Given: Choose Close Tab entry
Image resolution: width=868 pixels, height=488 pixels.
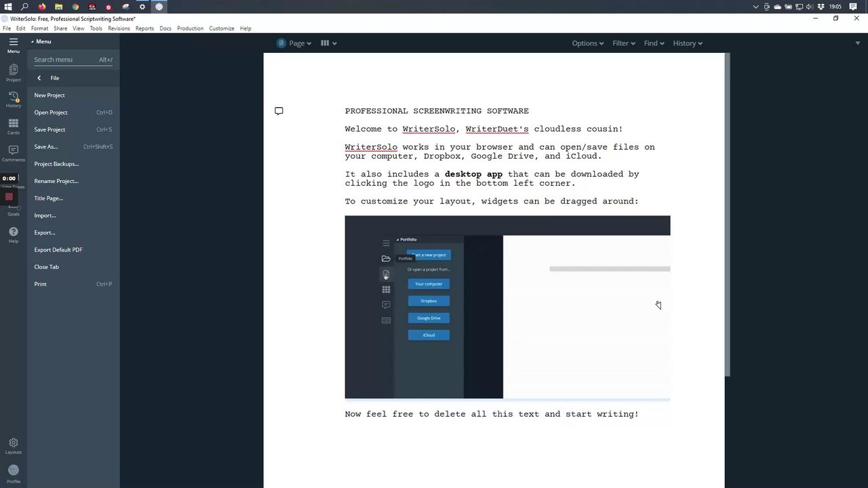Looking at the screenshot, I should (x=73, y=267).
